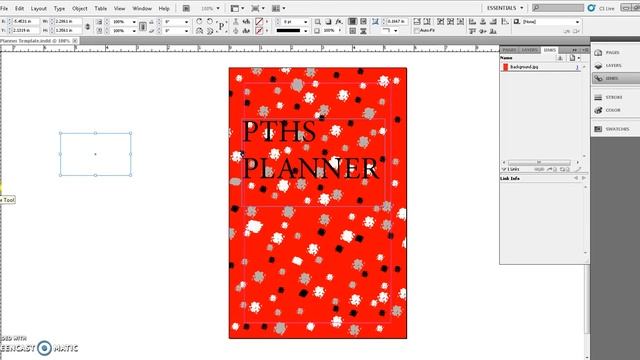
Task: Click the Flip Vertical icon
Action: (x=209, y=31)
